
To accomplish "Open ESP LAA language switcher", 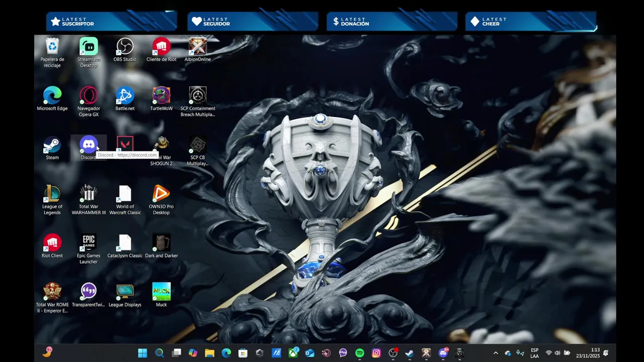I will tap(534, 353).
